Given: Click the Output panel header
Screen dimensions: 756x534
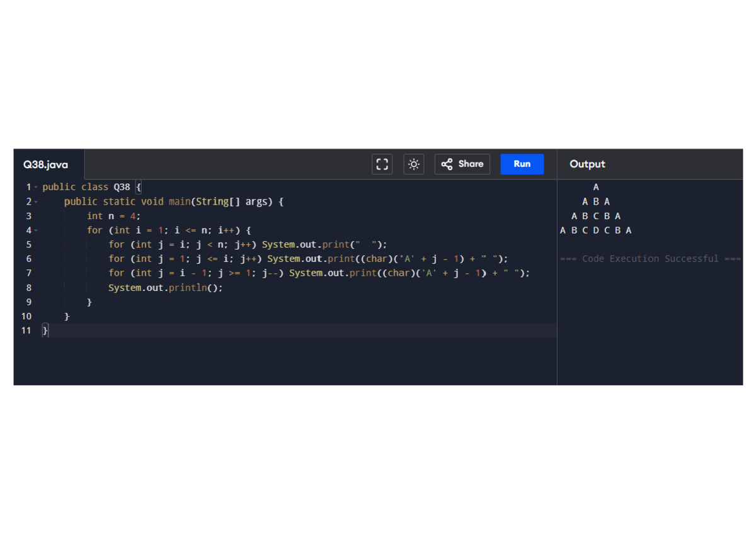Looking at the screenshot, I should [x=587, y=164].
